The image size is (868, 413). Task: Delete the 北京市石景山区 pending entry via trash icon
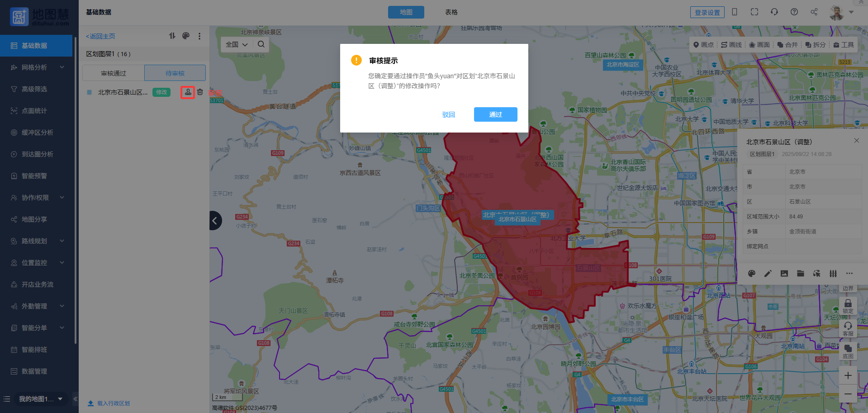pyautogui.click(x=200, y=92)
